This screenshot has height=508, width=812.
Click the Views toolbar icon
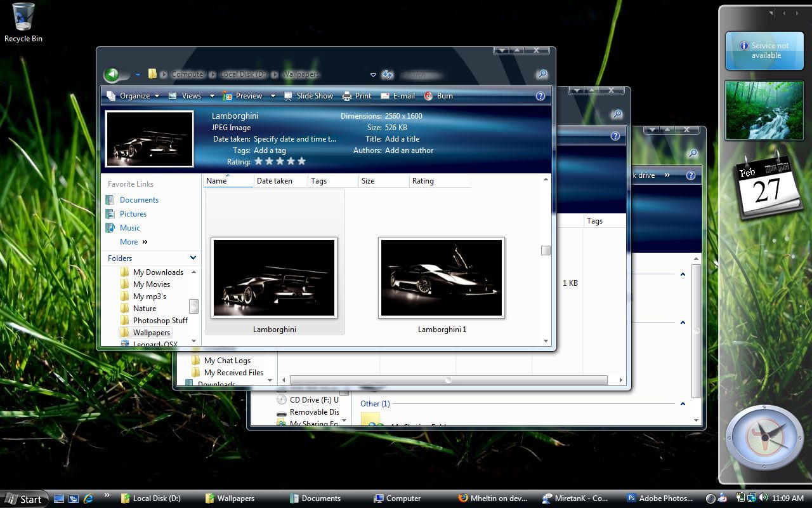point(173,96)
